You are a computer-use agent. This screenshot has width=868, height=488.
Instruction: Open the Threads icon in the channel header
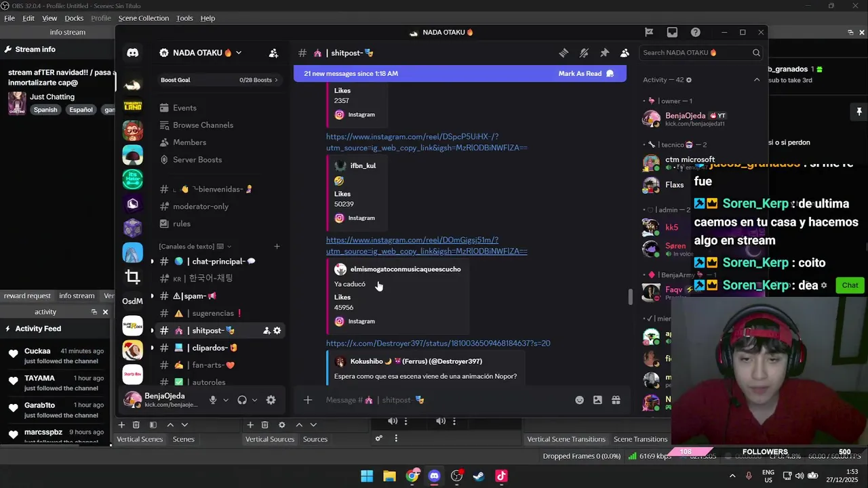(564, 53)
